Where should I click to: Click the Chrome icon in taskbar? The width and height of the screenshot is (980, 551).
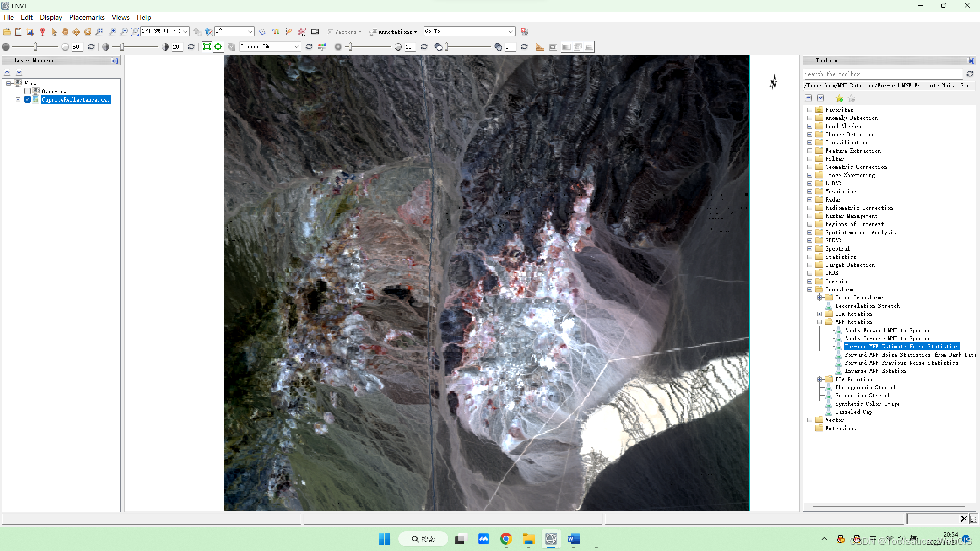pos(506,539)
